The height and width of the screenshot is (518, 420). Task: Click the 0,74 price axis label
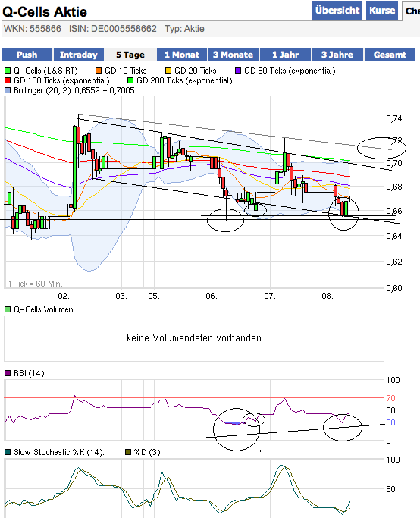[394, 118]
